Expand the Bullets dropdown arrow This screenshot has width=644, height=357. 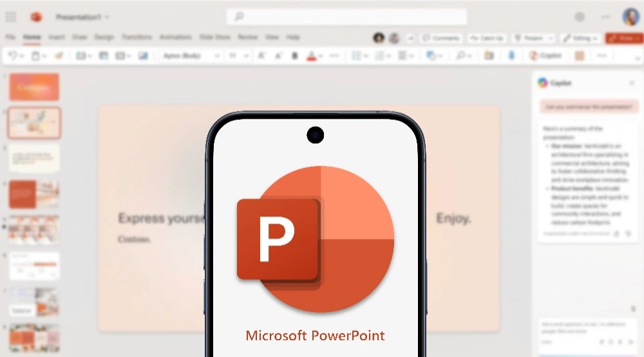365,56
